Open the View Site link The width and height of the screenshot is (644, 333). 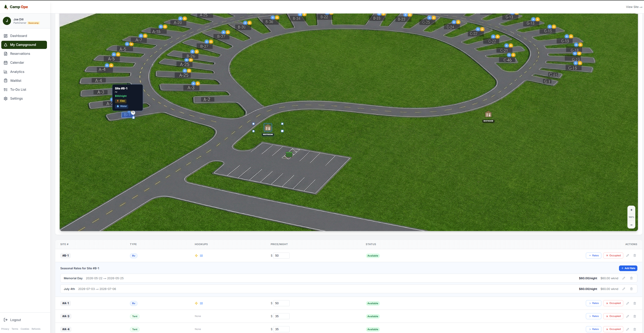coord(634,7)
